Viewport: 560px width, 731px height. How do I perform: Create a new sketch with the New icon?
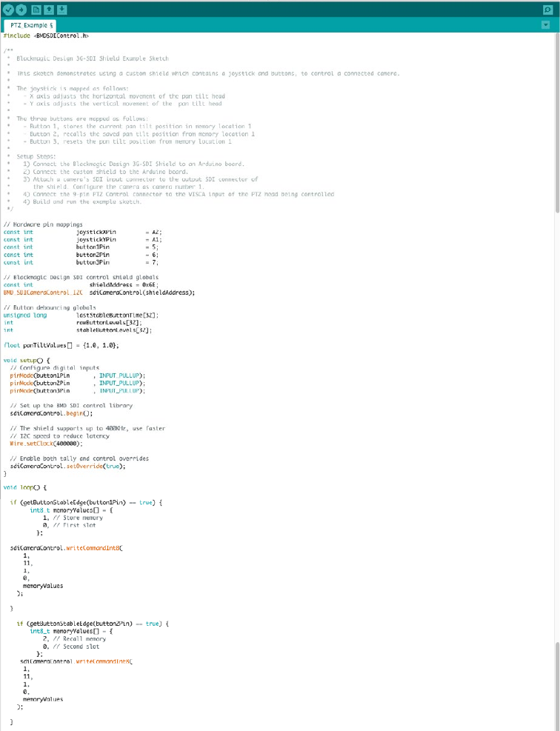tap(36, 10)
